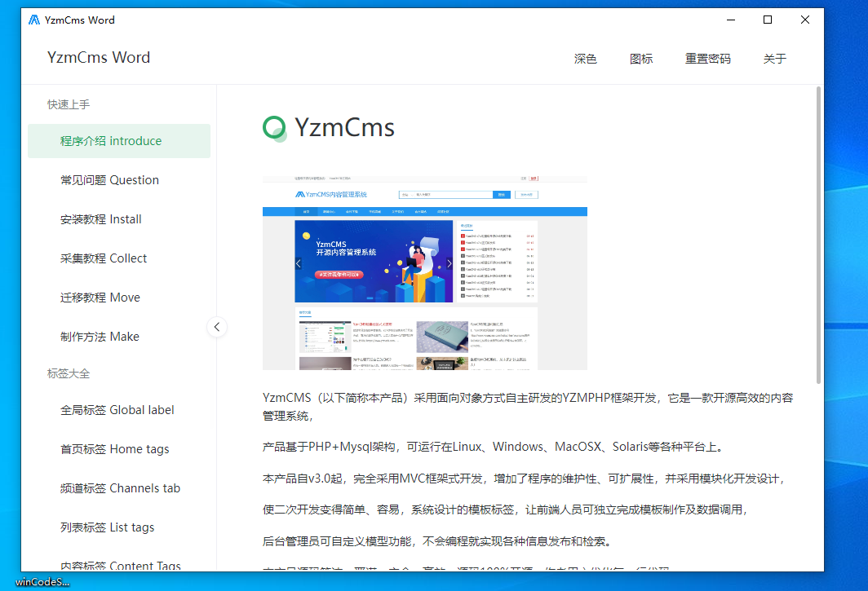868x591 pixels.
Task: Click the YzmCms Word header title
Action: pyautogui.click(x=99, y=58)
